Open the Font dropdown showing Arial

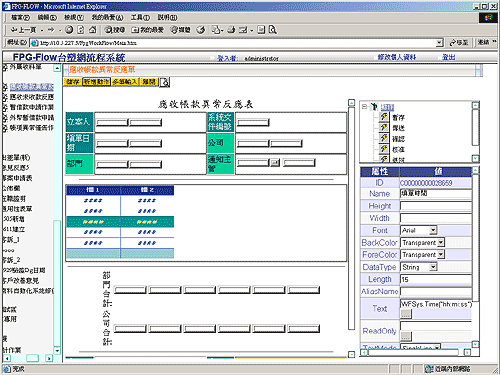click(x=433, y=230)
